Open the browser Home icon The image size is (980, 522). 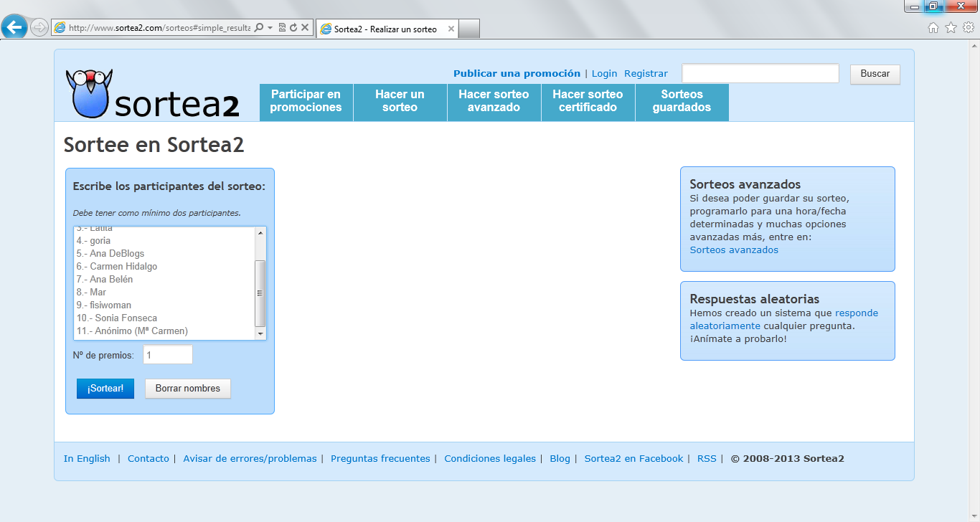coord(933,28)
